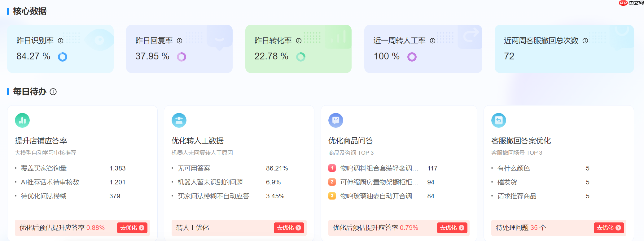The height and width of the screenshot is (241, 644).
Task: Open second-ranked product 可伸缩厨房置物架
Action: point(379,182)
